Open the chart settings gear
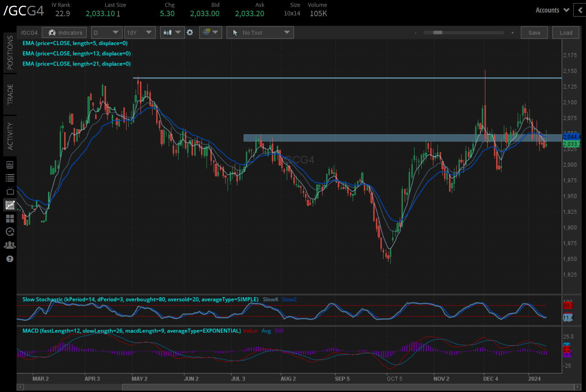This screenshot has width=586, height=392. click(190, 33)
